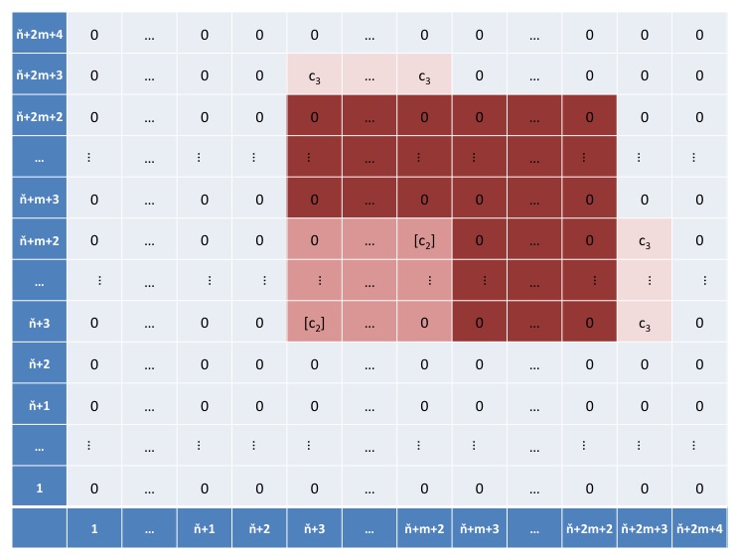Viewport: 739px width, 560px height.
Task: Select the ň+2m+4 row header
Action: pos(39,35)
